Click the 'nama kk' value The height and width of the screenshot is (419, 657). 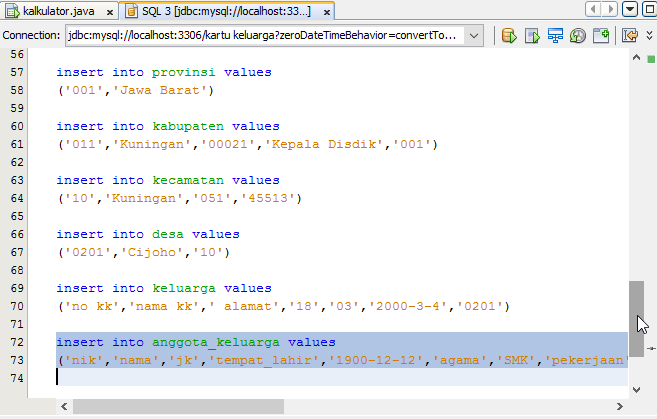coord(164,306)
